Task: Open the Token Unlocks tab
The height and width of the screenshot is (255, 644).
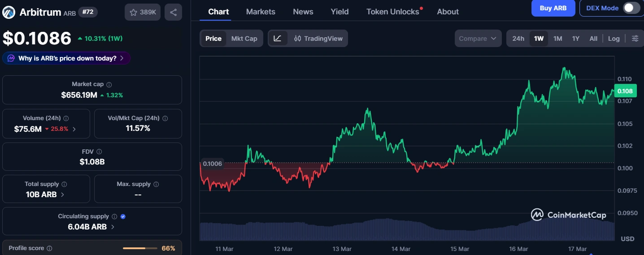Action: pos(393,12)
